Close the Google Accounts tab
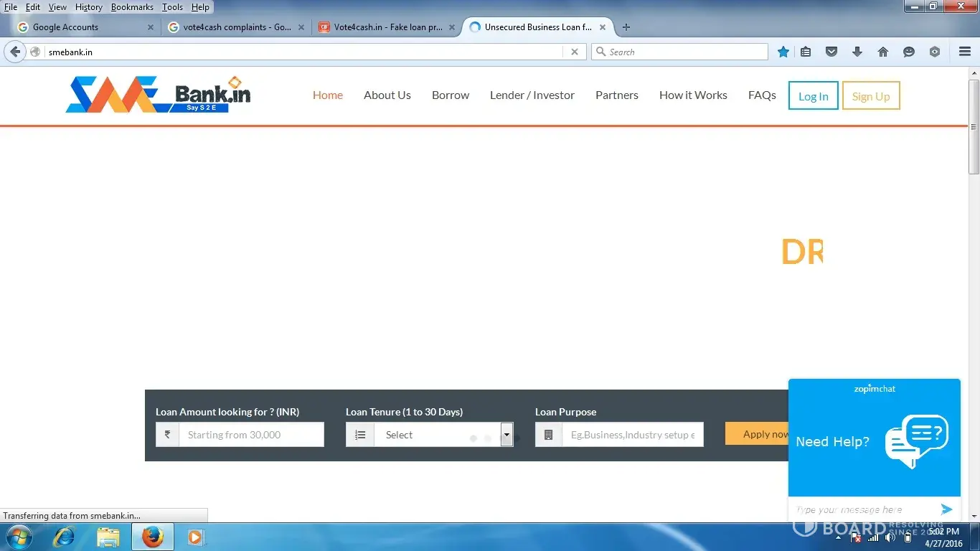This screenshot has width=980, height=551. click(151, 27)
